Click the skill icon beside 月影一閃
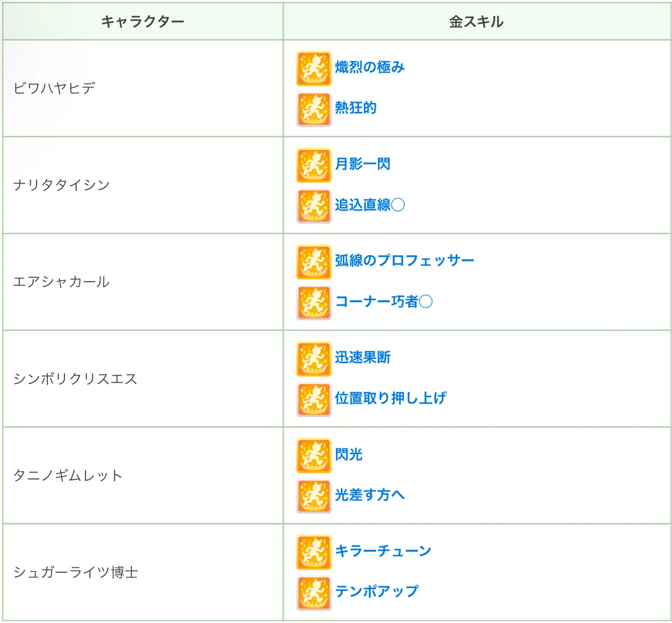Image resolution: width=672 pixels, height=623 pixels. (314, 165)
